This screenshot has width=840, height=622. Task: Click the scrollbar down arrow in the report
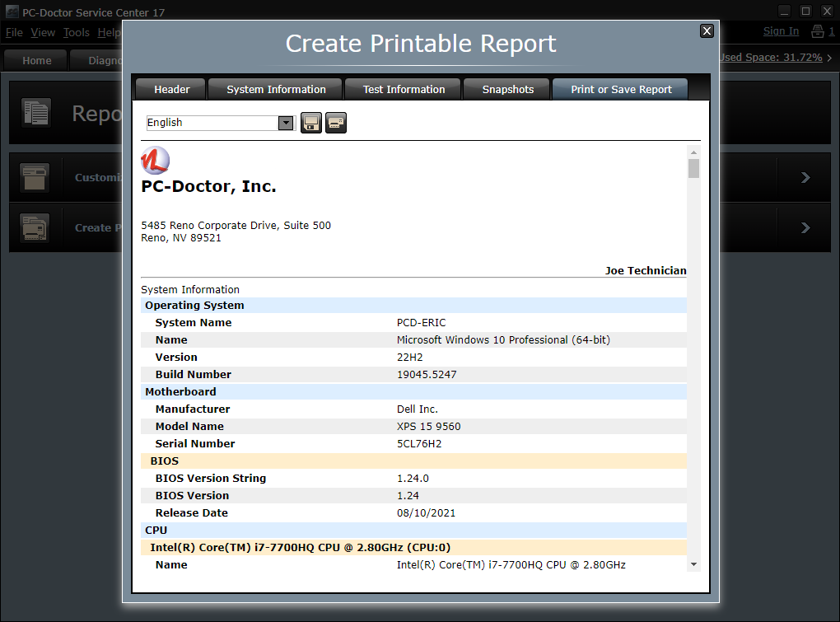click(x=693, y=565)
